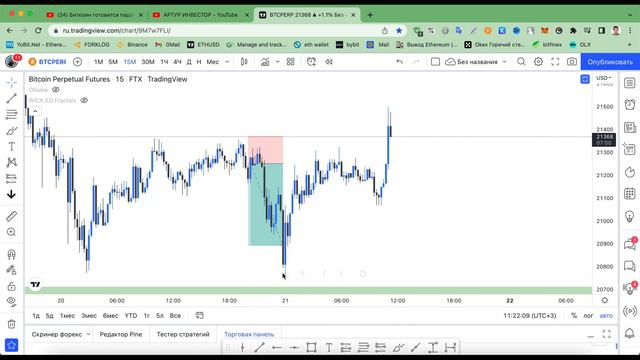640x360 pixels.
Task: Open the watchlist panel in right sidebar
Action: click(x=630, y=83)
